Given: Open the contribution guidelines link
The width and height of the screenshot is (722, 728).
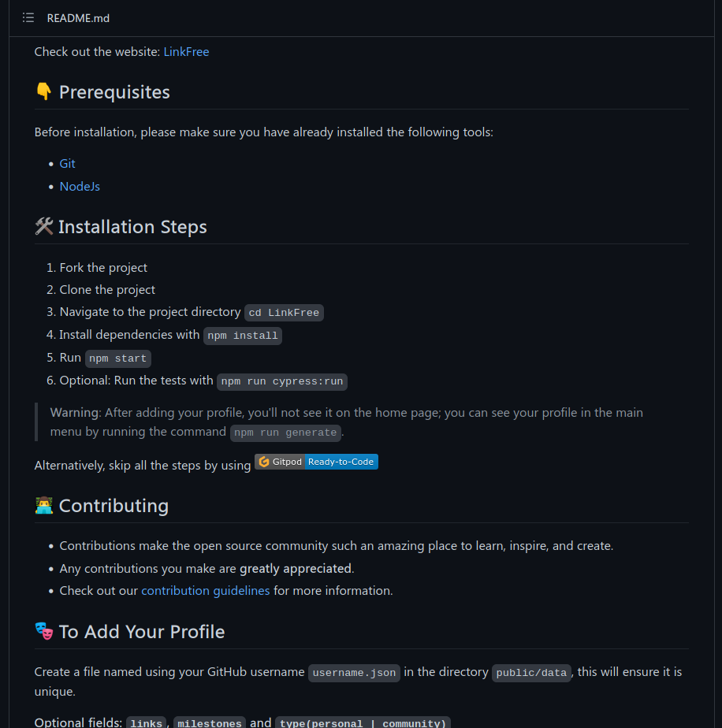Looking at the screenshot, I should coord(206,590).
